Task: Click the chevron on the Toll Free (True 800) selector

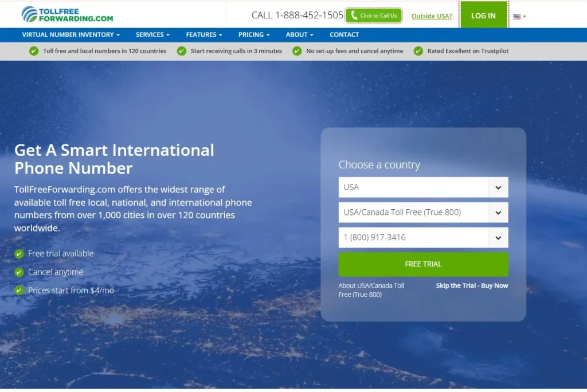Action: pyautogui.click(x=498, y=212)
